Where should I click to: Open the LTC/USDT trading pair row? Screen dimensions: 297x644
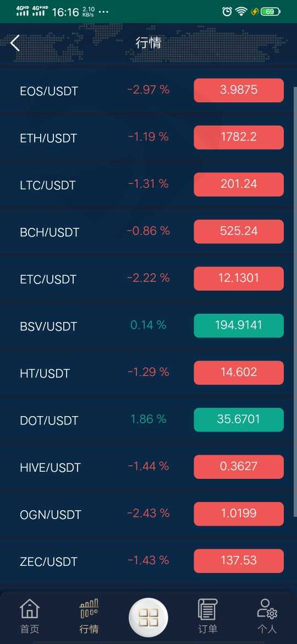point(148,184)
